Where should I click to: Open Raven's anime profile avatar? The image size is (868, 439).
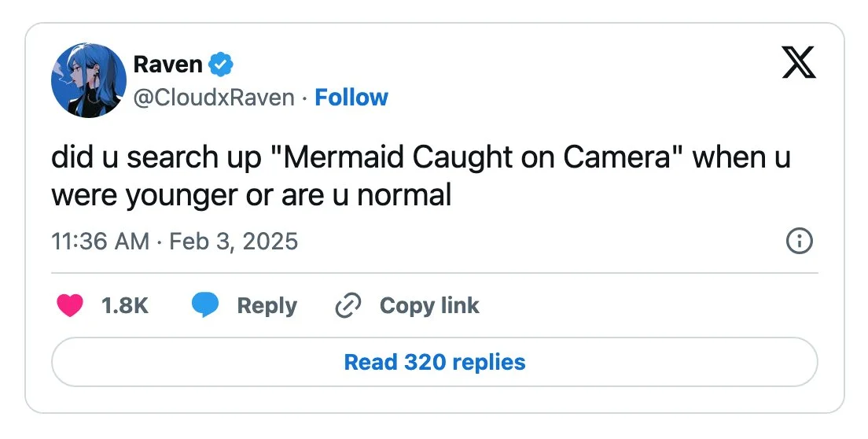pyautogui.click(x=89, y=80)
